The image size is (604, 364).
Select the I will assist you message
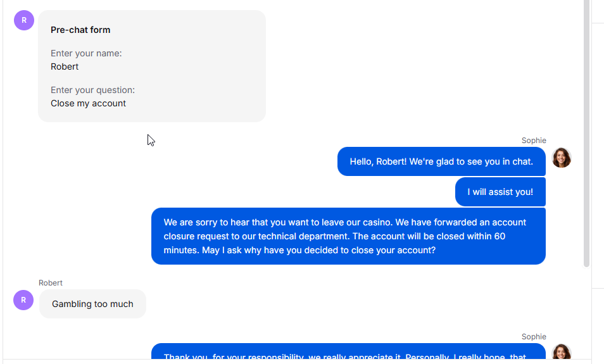pos(500,192)
